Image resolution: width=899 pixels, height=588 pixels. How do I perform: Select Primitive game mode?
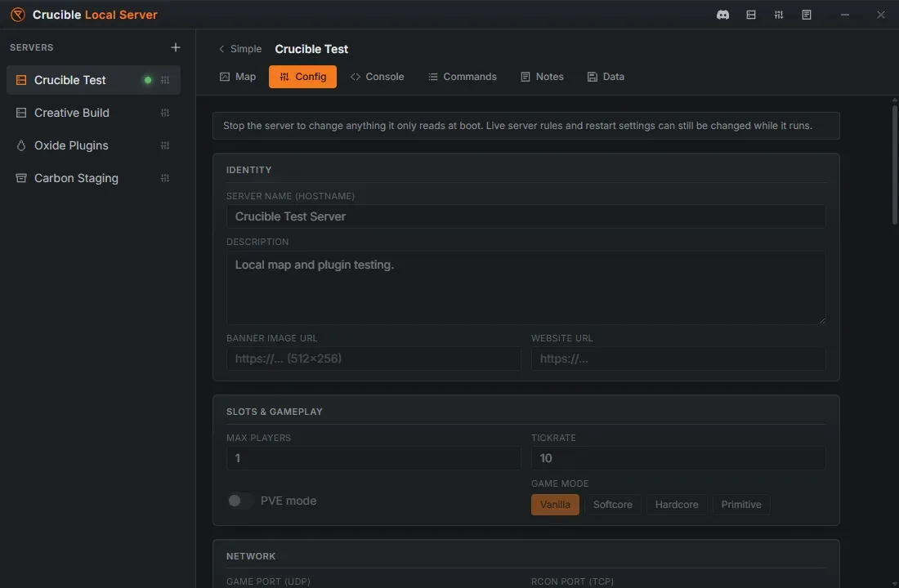tap(740, 505)
